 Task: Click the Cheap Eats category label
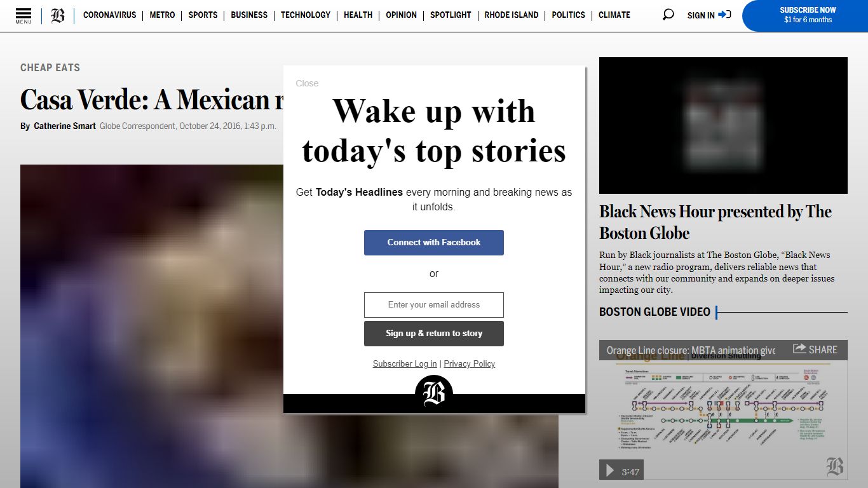click(x=50, y=68)
